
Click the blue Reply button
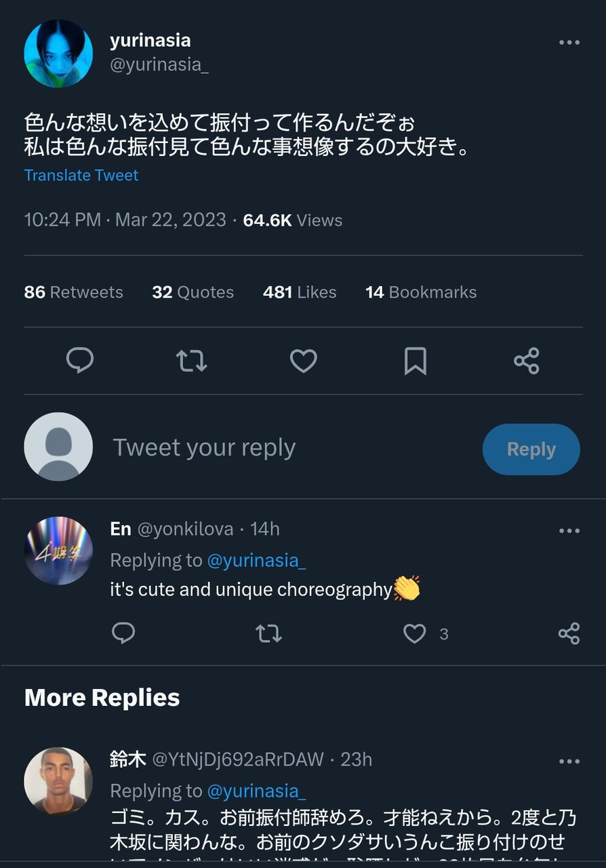pos(531,449)
